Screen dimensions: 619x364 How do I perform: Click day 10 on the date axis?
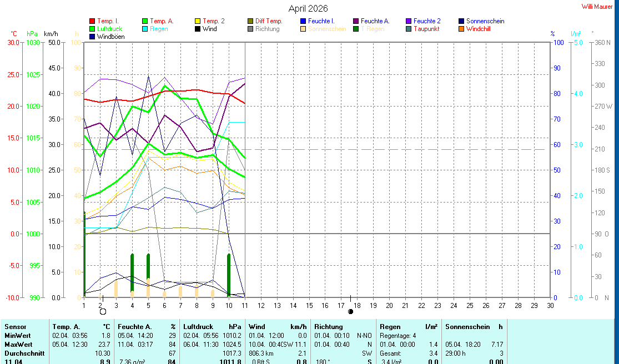coord(228,305)
